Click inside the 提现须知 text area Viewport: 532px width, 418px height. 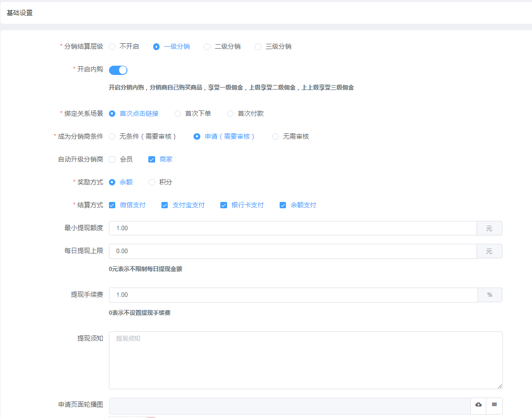click(x=305, y=360)
